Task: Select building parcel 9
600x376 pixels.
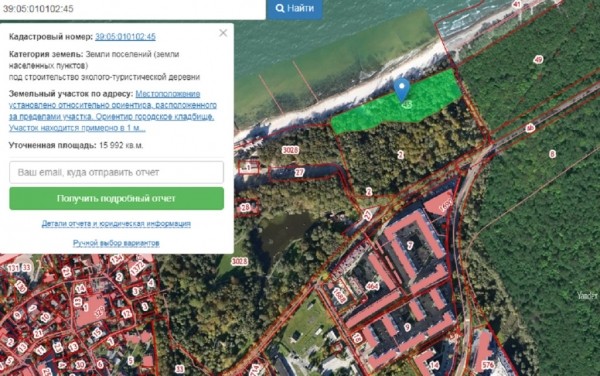Action: click(x=407, y=327)
